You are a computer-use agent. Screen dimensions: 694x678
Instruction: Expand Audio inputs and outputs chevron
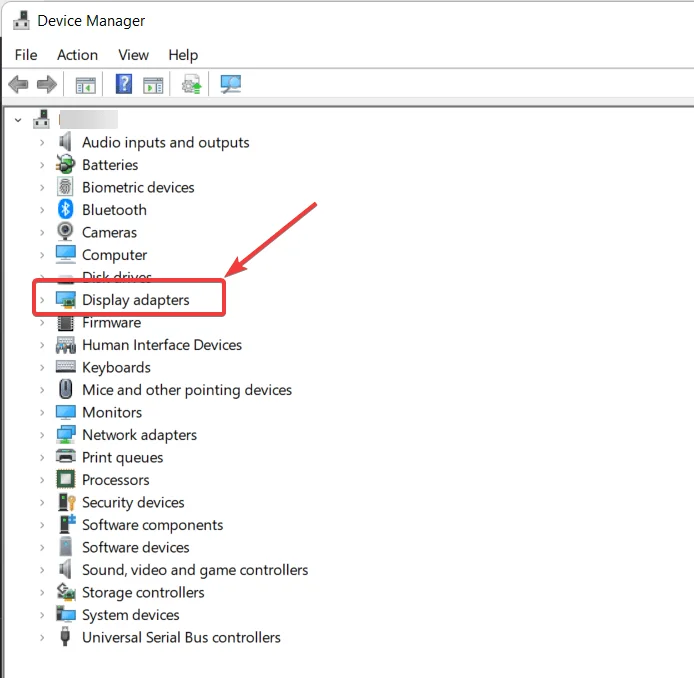pyautogui.click(x=42, y=143)
